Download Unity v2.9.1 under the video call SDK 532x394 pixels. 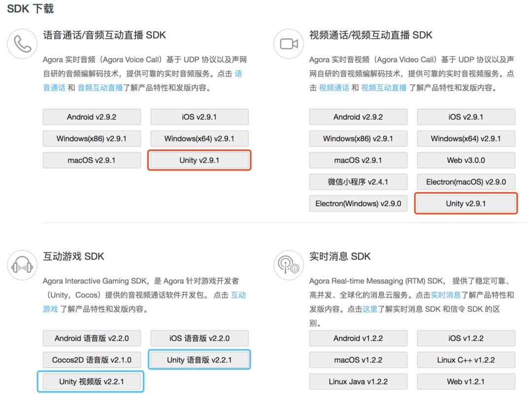466,203
